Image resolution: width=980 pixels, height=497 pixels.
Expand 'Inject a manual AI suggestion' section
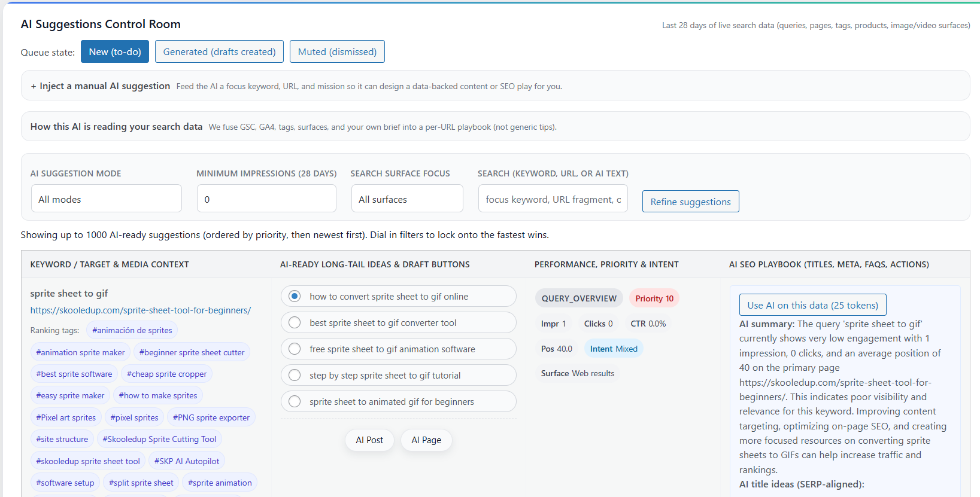coord(101,86)
